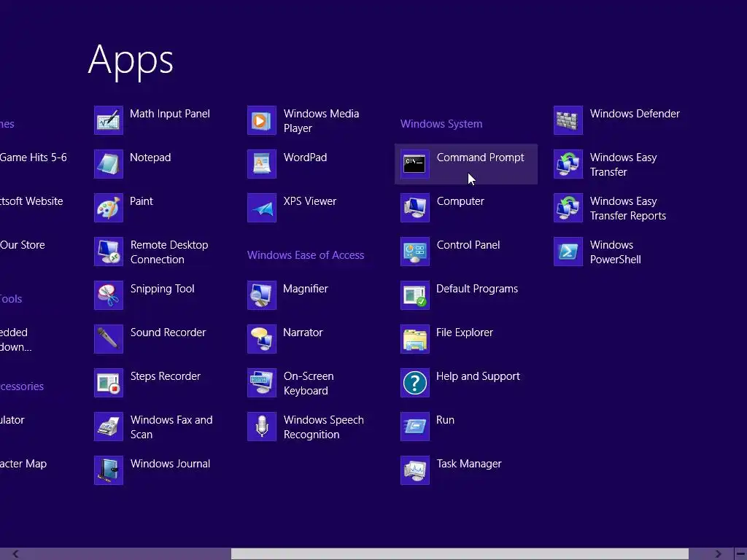Click the Magnifier label text
Viewport: 747px width, 560px height.
tap(306, 289)
